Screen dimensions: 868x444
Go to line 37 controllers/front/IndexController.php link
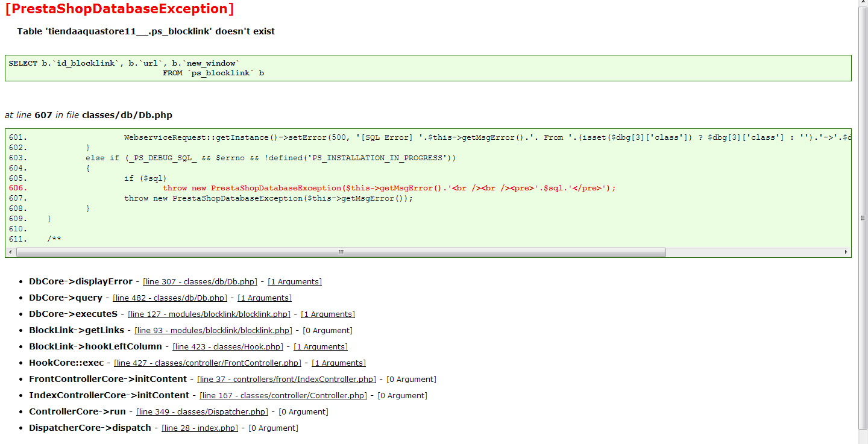click(287, 380)
